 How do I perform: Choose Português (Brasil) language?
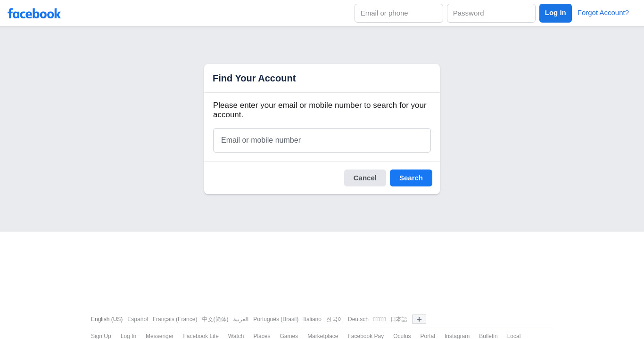[276, 319]
